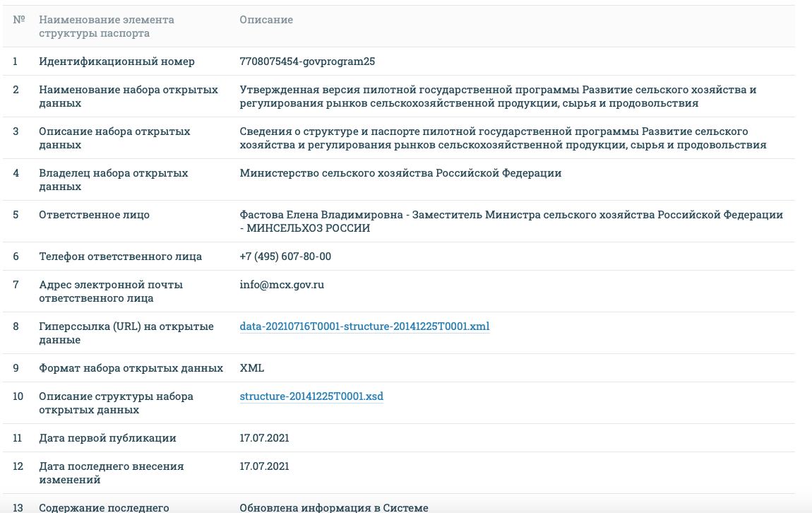Viewport: 812px width, 513px height.
Task: Select the "Владелец набора открытых данных" row label
Action: pyautogui.click(x=113, y=179)
